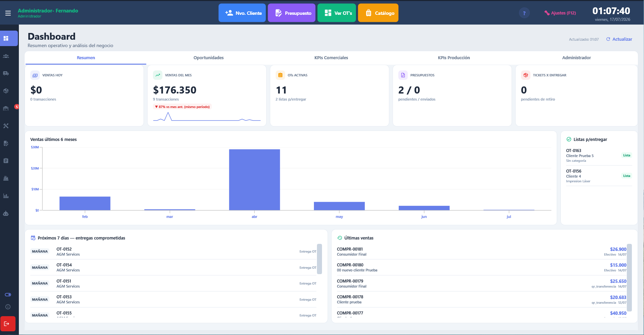Click the red logout icon button
The image size is (644, 335).
point(8,324)
